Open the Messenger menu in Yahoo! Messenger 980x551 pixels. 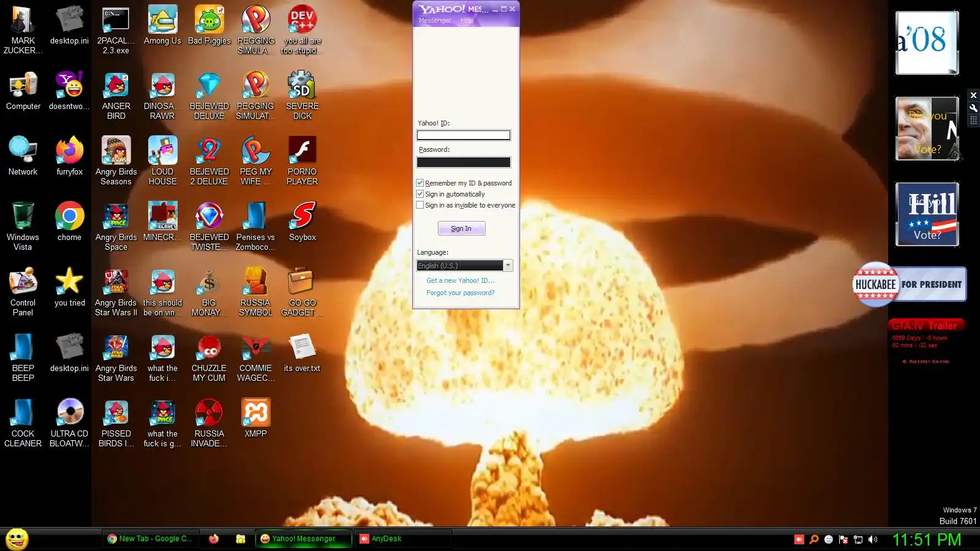pos(435,21)
